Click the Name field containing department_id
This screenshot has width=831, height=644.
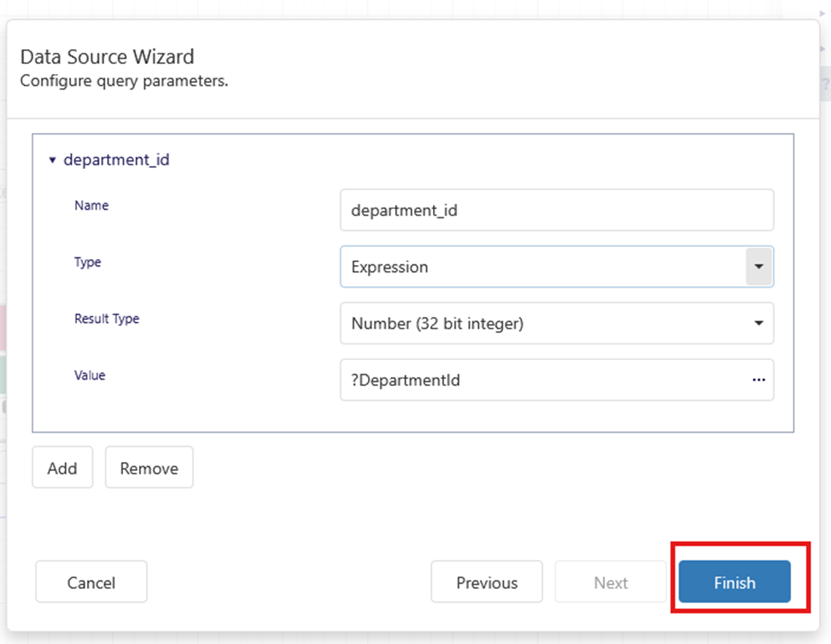coord(556,210)
